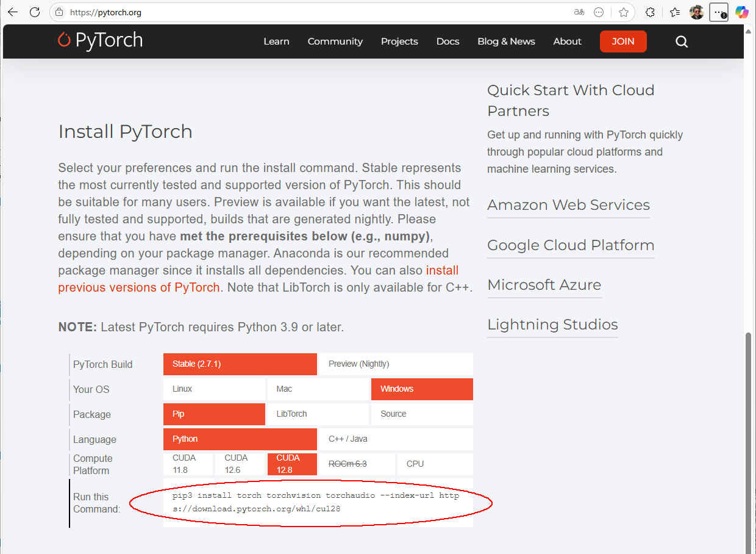The image size is (756, 554).
Task: Click the orange JOIN button
Action: pos(622,41)
